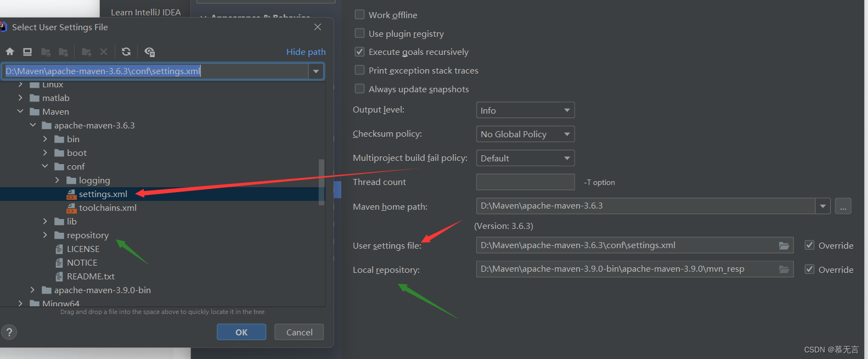Jump to Desktop directory icon
Screen dimensions: 868x359
pos(27,52)
